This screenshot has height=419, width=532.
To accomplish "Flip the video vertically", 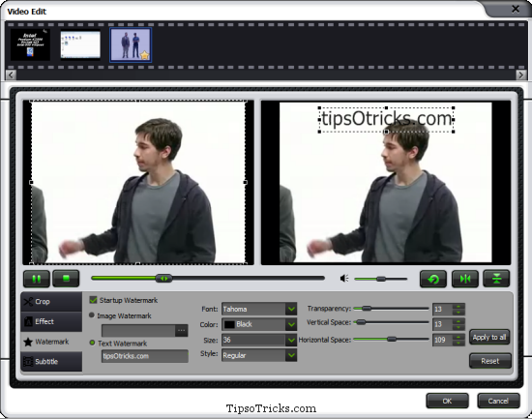I will pos(496,279).
